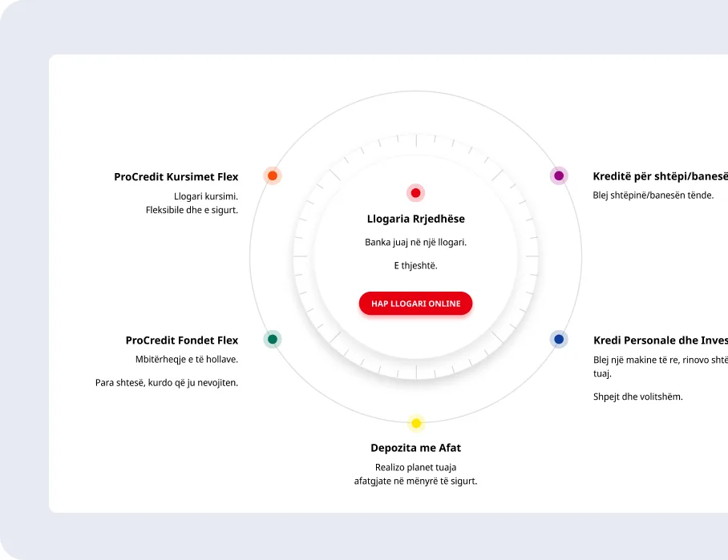Click the yellow Depozita me Afat dot
The height and width of the screenshot is (560, 728).
pos(416,423)
